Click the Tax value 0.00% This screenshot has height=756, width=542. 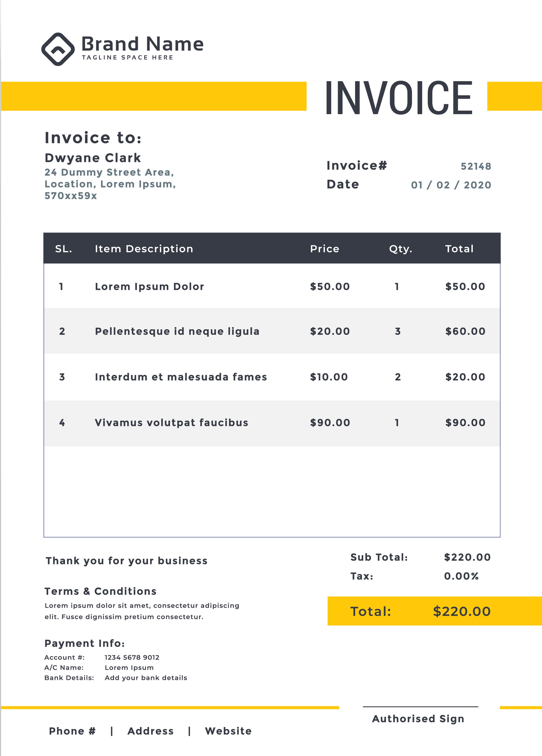coord(461,576)
